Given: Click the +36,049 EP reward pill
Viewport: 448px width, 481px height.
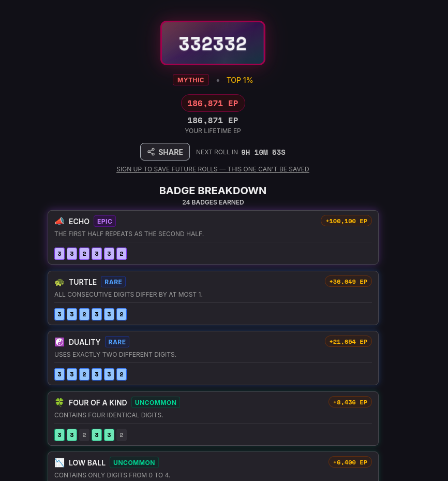Looking at the screenshot, I should click(x=348, y=282).
